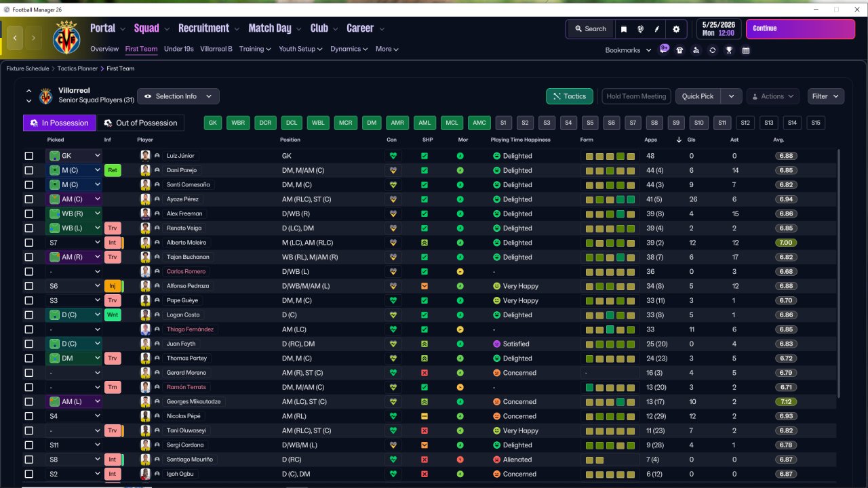
Task: Tick the checkbox for Luiz Júnior
Action: tap(28, 156)
